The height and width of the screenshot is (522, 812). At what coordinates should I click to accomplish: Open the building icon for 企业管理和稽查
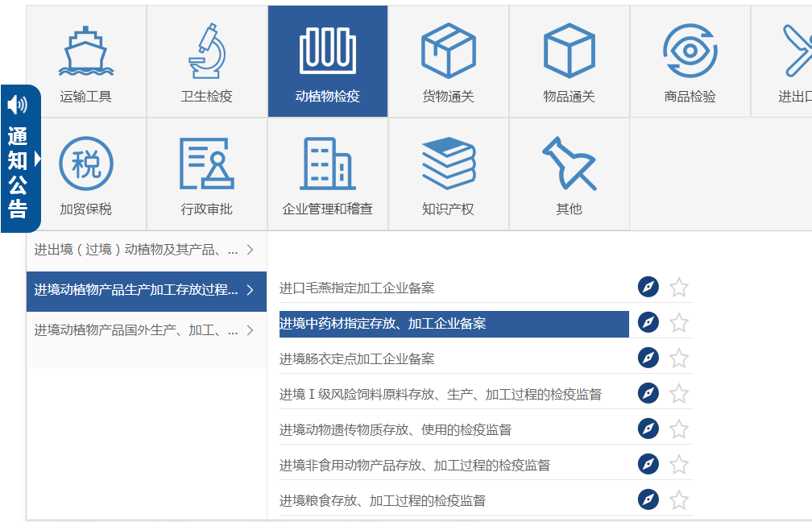pos(327,164)
